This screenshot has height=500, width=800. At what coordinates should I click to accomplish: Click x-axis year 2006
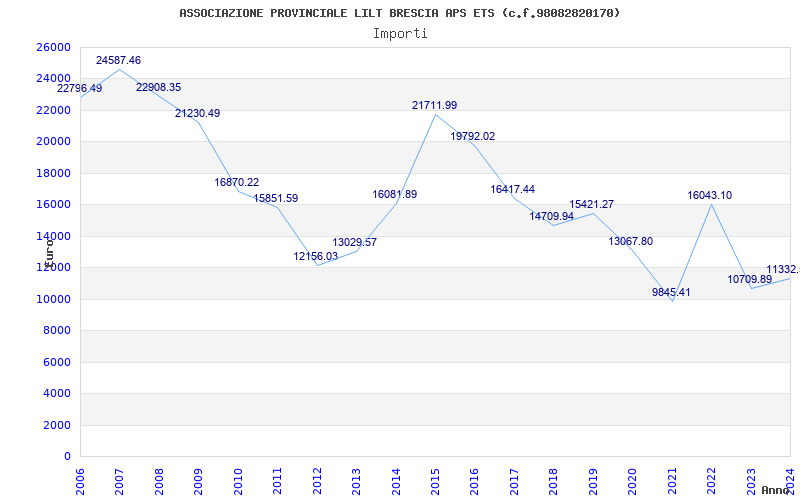(x=80, y=482)
